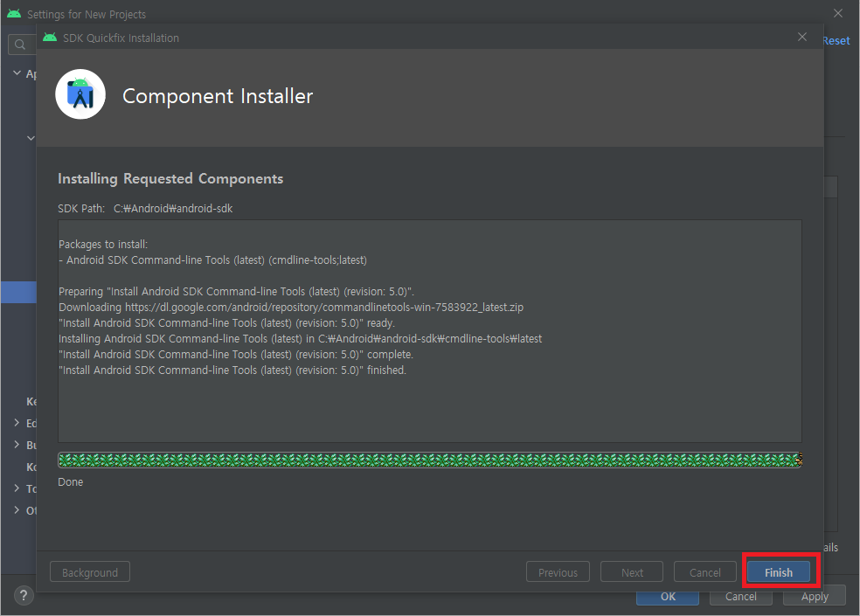This screenshot has width=860, height=616.
Task: Collapse the top 'Ap' settings tree node
Action: pyautogui.click(x=17, y=73)
